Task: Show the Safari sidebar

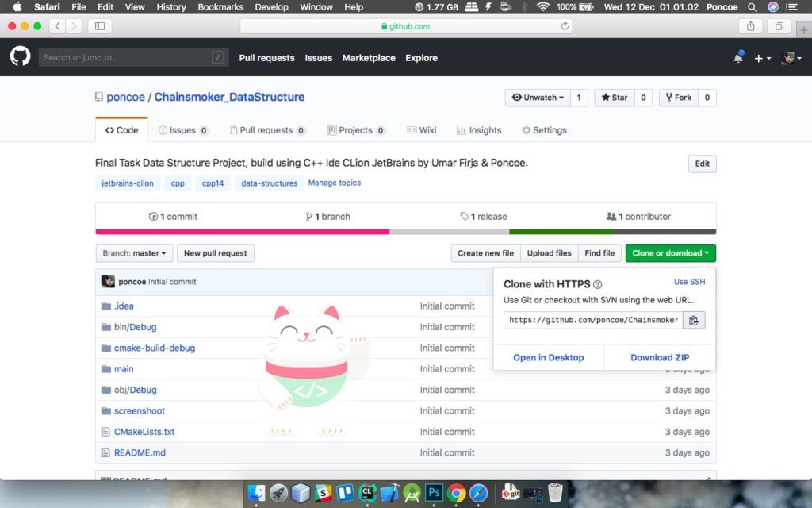Action: (100, 26)
